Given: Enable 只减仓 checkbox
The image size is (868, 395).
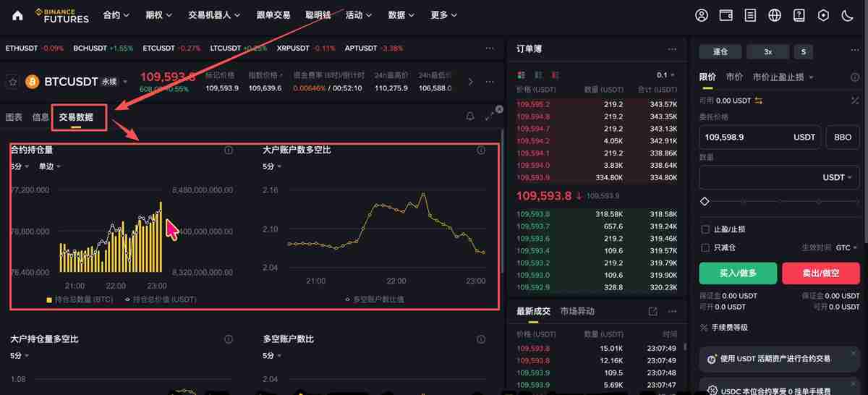Looking at the screenshot, I should (705, 247).
